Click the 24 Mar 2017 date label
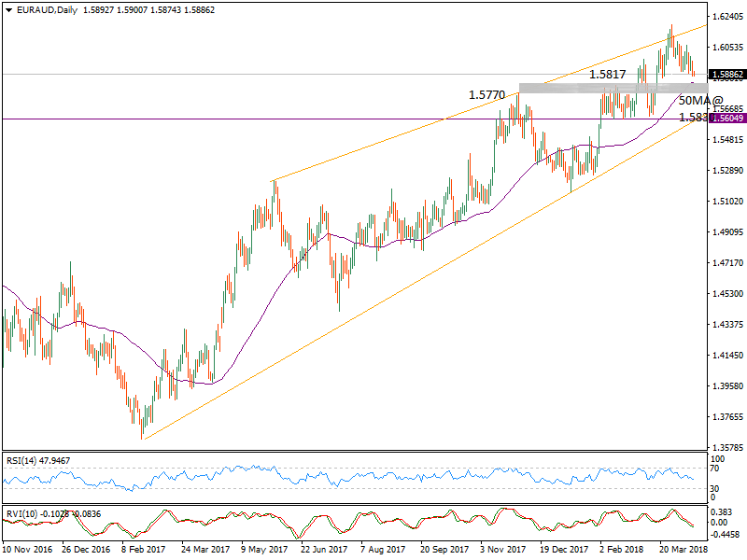The image size is (747, 560). (x=205, y=549)
